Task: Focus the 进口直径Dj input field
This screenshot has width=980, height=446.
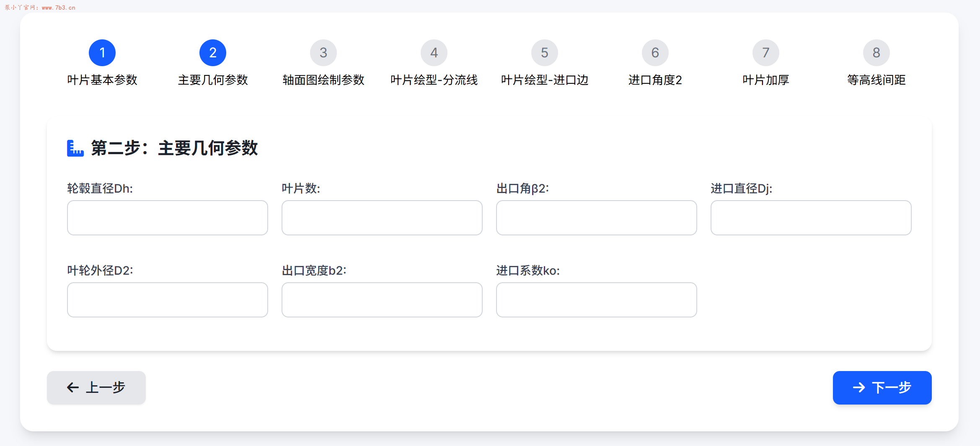Action: click(x=811, y=218)
